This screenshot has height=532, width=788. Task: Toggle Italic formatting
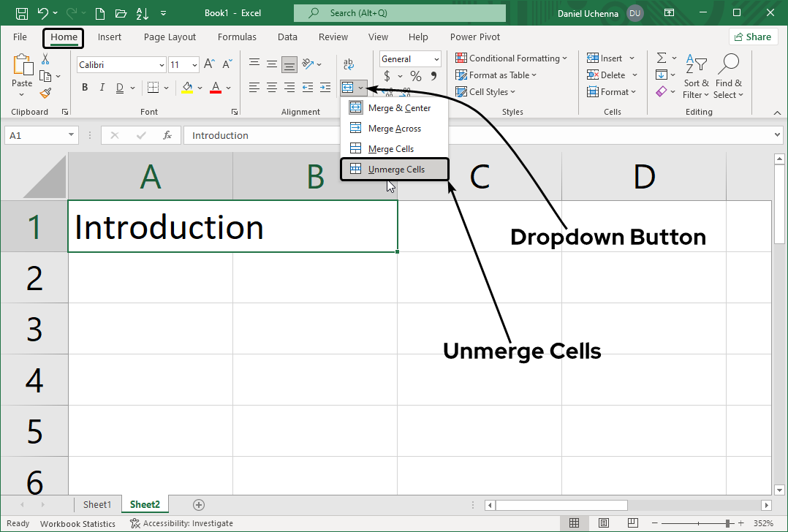click(x=102, y=88)
